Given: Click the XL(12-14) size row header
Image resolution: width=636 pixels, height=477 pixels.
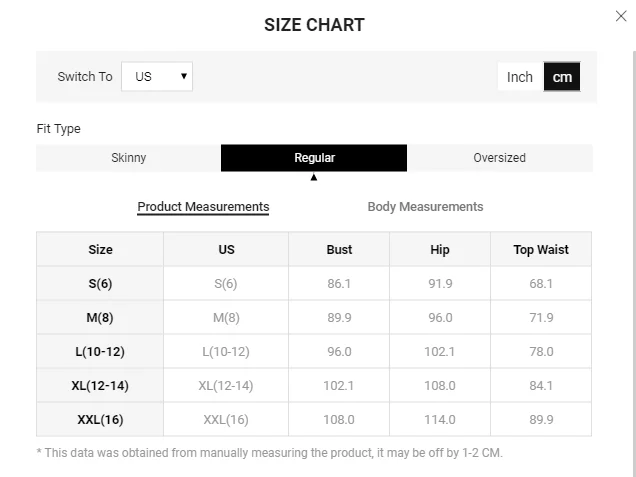Looking at the screenshot, I should click(x=100, y=386).
